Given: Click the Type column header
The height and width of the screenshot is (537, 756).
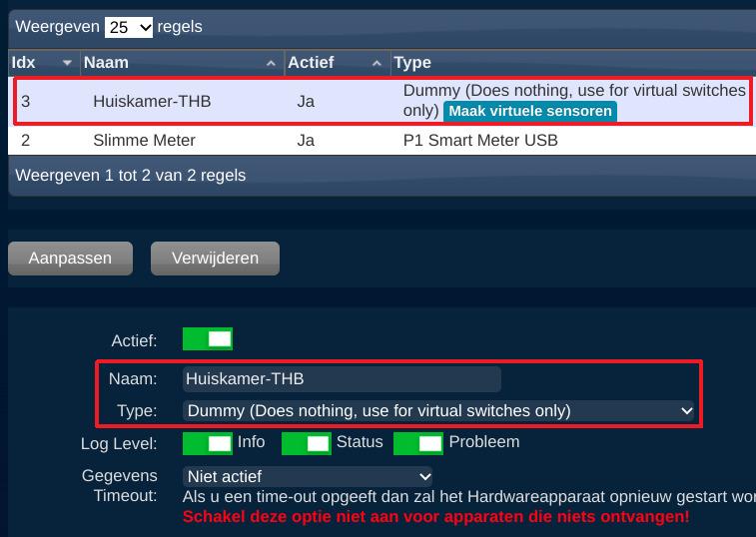Looking at the screenshot, I should (x=573, y=63).
